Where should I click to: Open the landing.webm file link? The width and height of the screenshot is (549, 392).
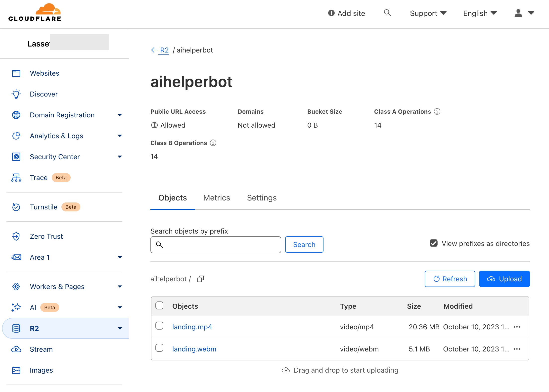click(x=194, y=349)
